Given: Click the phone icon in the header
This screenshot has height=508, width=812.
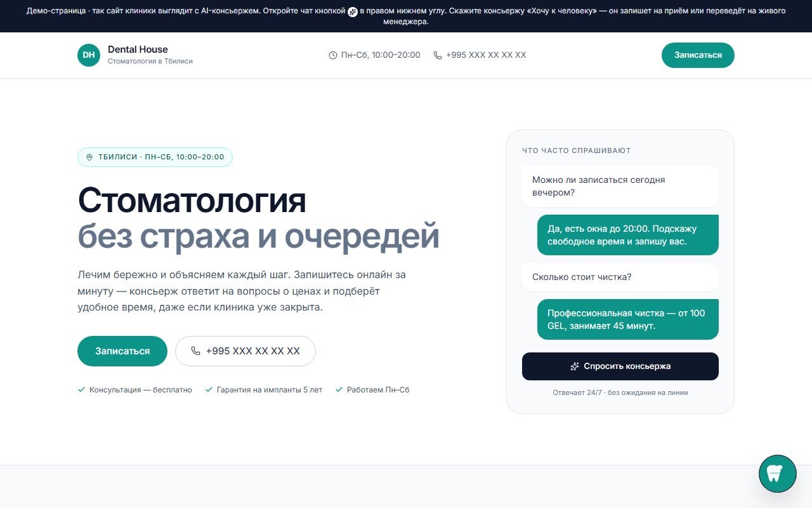Looking at the screenshot, I should (438, 55).
